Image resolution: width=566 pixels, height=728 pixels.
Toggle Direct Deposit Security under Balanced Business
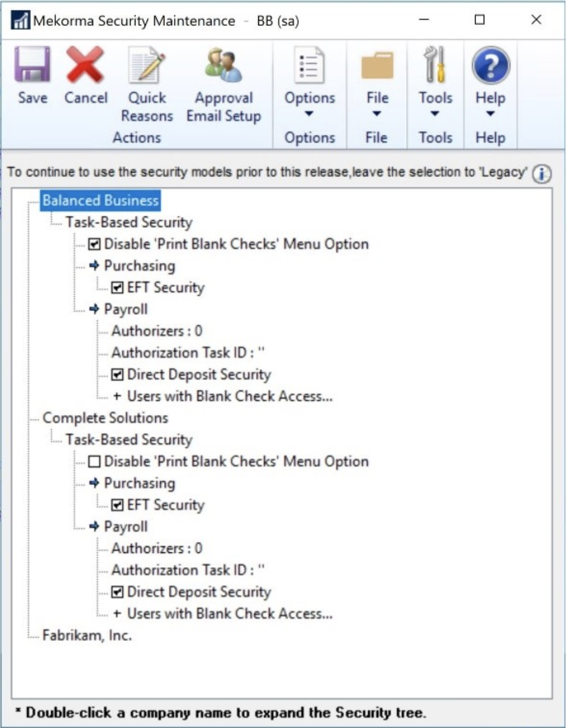[117, 375]
